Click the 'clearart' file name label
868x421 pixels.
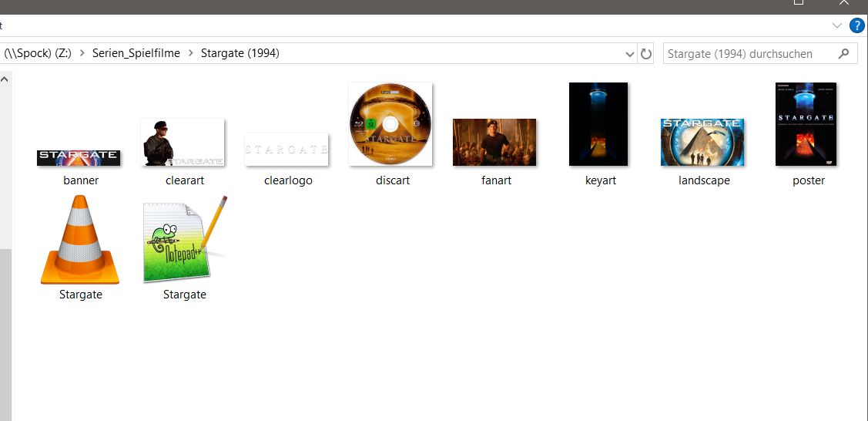tap(185, 180)
